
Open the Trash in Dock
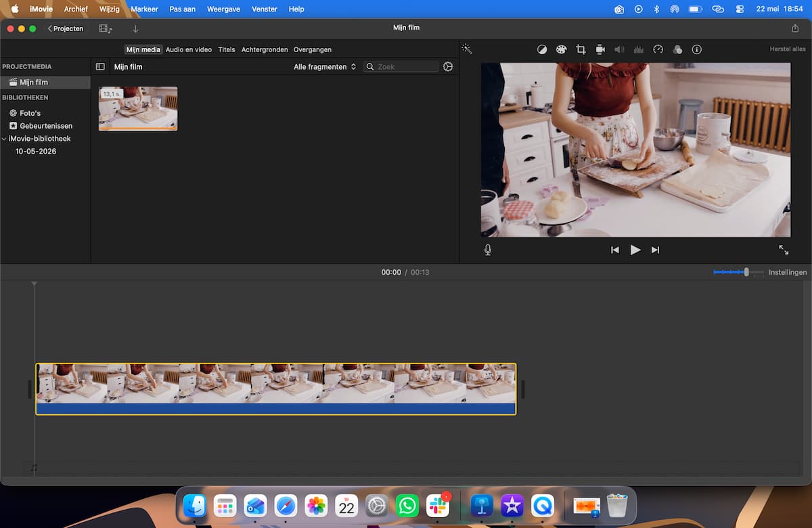click(617, 506)
